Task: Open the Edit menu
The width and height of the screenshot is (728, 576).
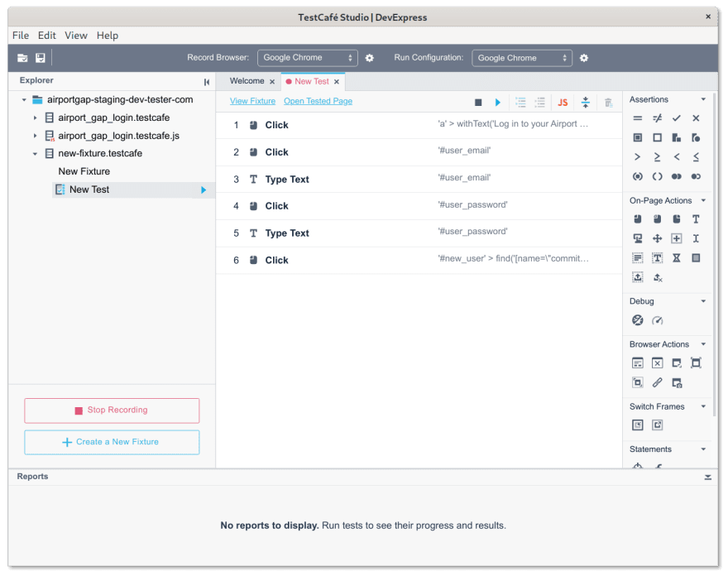Action: coord(47,36)
